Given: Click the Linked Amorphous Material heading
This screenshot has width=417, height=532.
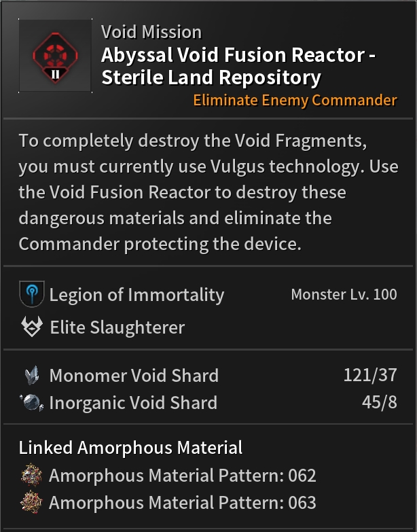Looking at the screenshot, I should 130,448.
